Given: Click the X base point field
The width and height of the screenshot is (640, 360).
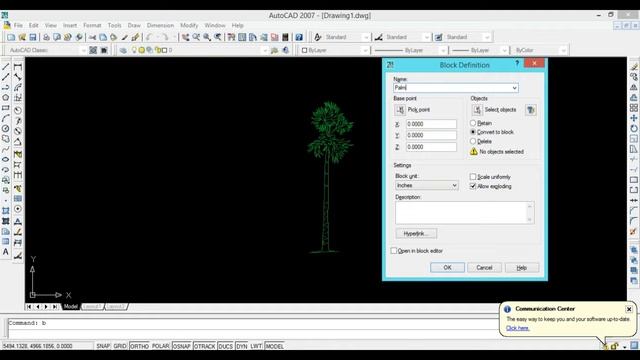Looking at the screenshot, I should point(431,124).
